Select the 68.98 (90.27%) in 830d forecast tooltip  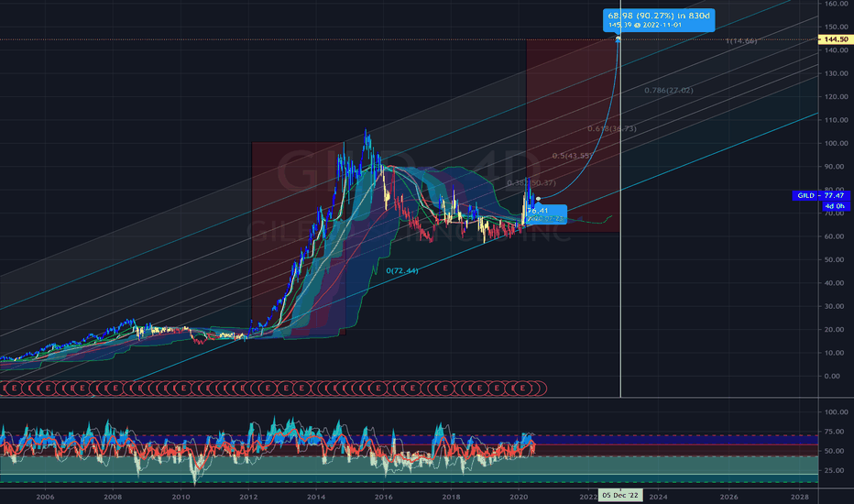pyautogui.click(x=659, y=20)
